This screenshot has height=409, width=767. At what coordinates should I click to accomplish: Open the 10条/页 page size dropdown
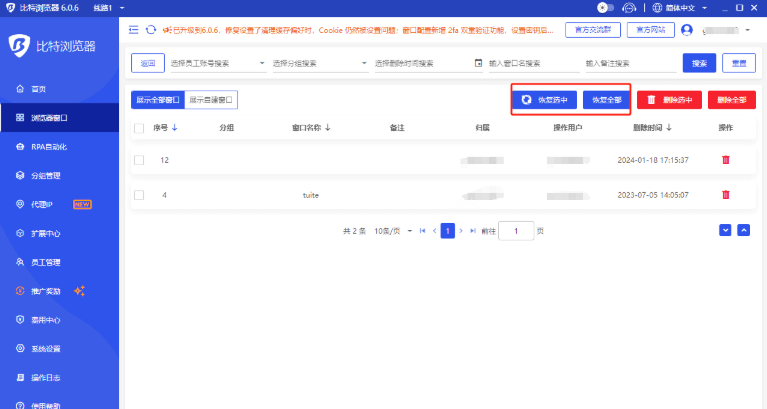(x=393, y=231)
